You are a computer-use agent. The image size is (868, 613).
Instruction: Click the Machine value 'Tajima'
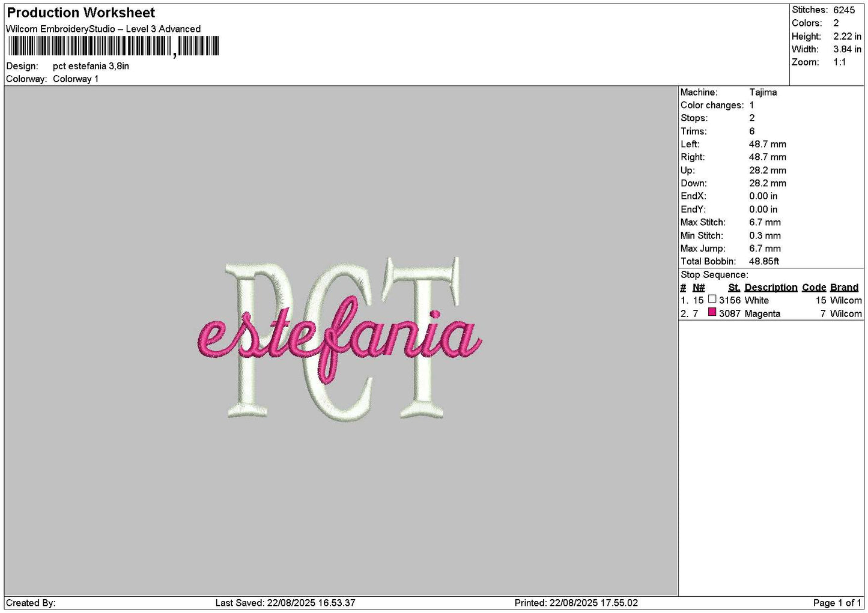click(x=763, y=92)
